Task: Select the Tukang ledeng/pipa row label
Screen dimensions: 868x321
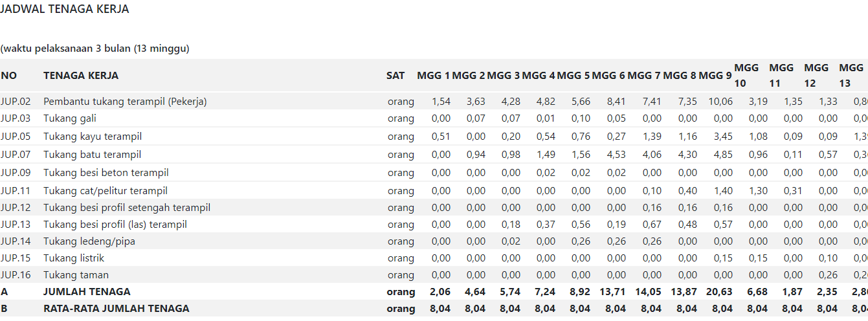Action: [89, 241]
